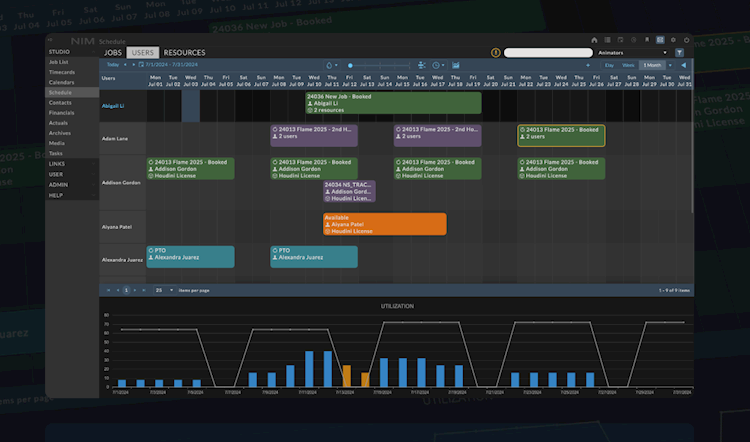Open settings gear in top bar

click(673, 40)
